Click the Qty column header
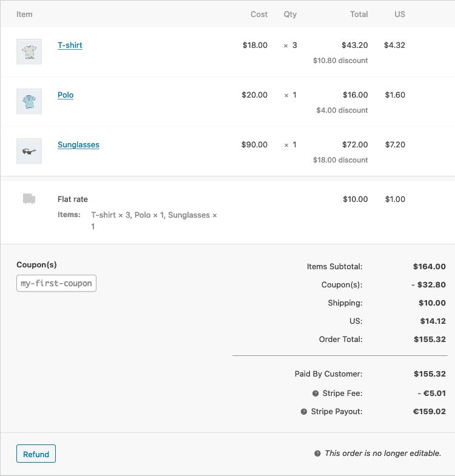 click(x=290, y=14)
